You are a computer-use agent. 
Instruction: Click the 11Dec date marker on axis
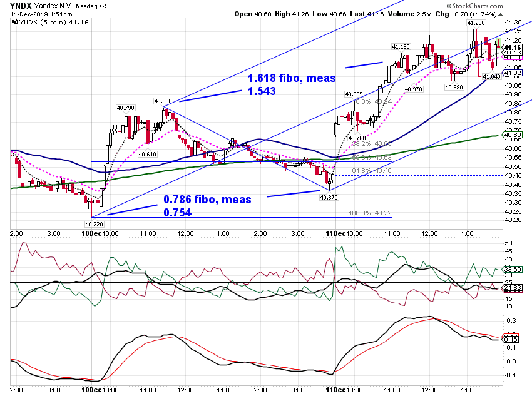[335, 233]
